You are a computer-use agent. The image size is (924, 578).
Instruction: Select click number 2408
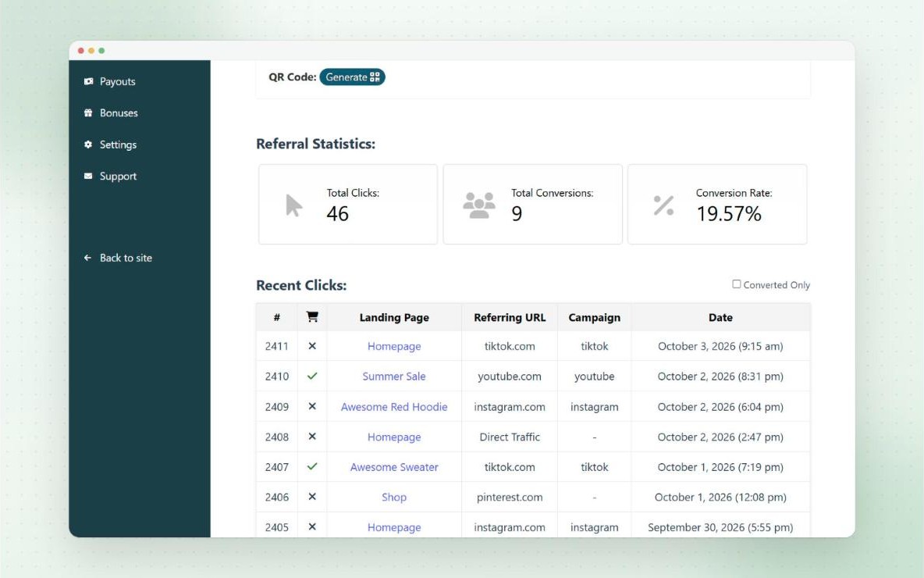coord(277,437)
